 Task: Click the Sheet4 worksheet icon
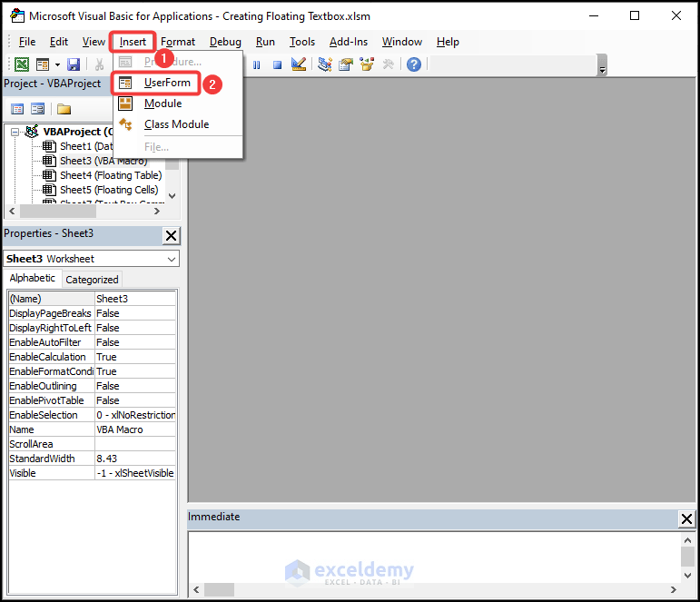(49, 175)
